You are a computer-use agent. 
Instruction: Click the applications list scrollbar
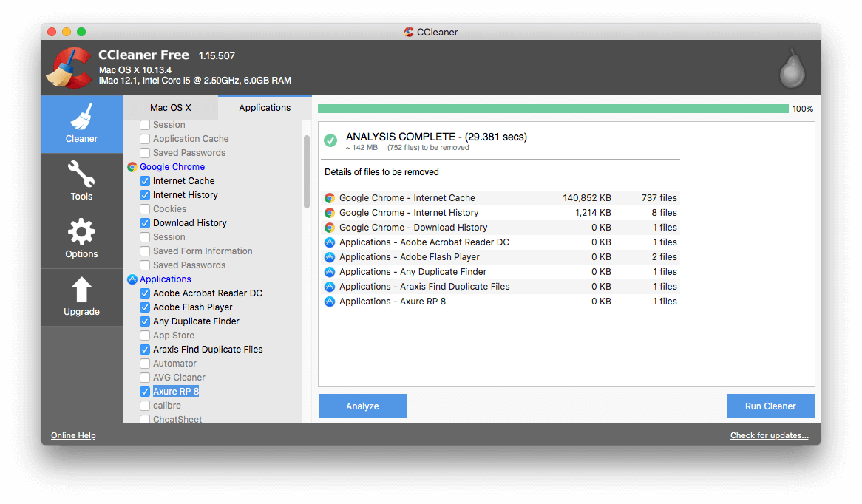(x=307, y=172)
